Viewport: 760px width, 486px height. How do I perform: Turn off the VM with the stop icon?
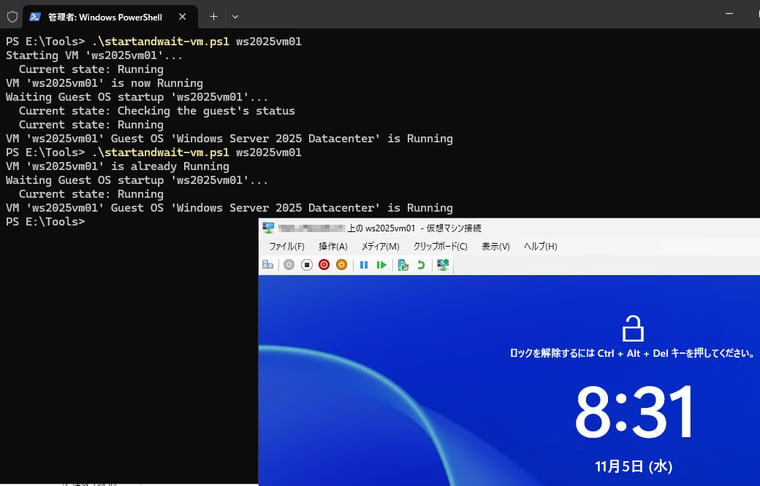click(306, 265)
